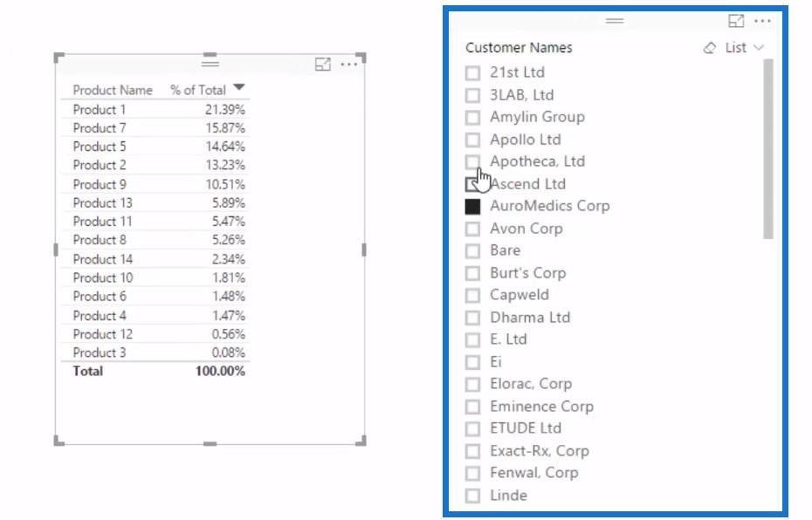Select the Product 12 row name
Screen dimensions: 812x520
102,334
